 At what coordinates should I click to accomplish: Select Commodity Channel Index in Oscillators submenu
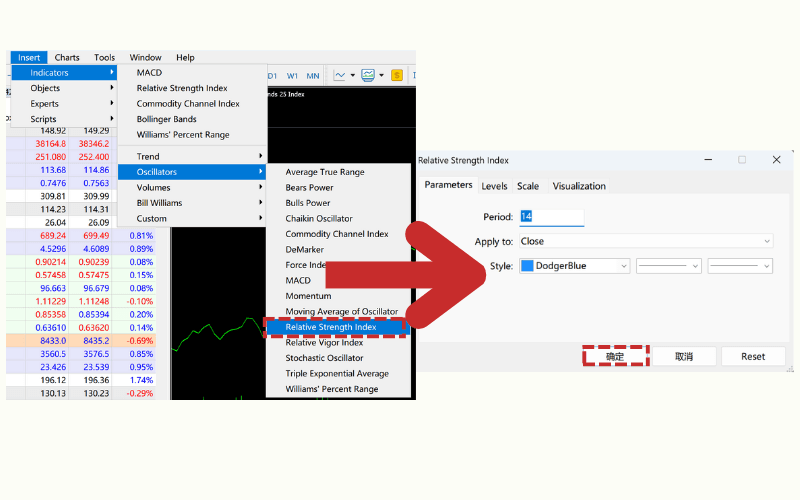click(x=338, y=234)
